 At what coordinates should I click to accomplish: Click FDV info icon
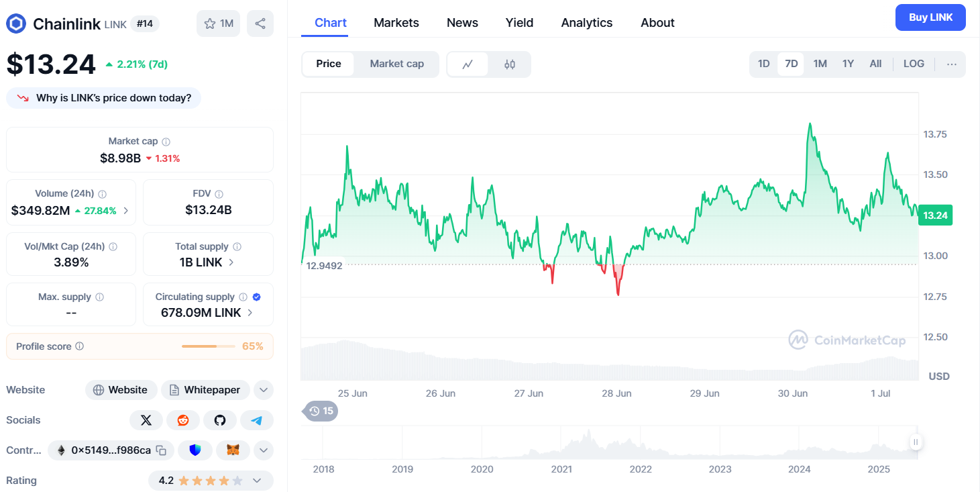[219, 194]
